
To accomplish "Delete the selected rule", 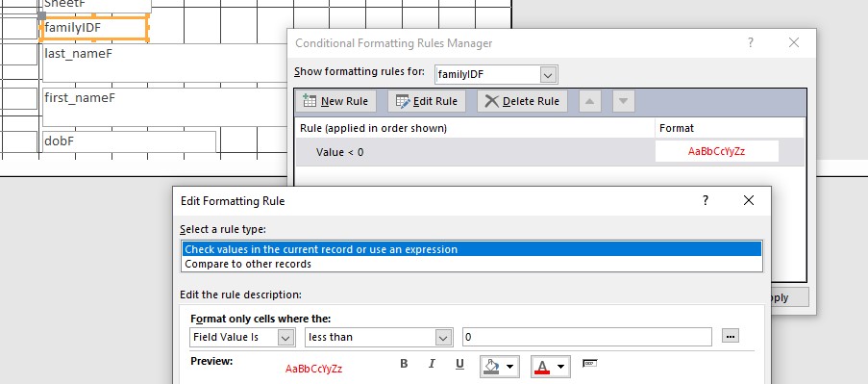I will pyautogui.click(x=522, y=101).
